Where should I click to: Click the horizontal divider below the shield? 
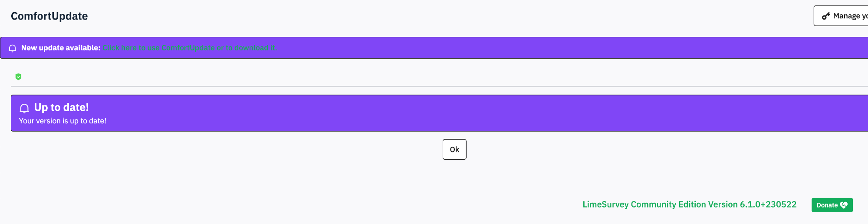pos(434,86)
